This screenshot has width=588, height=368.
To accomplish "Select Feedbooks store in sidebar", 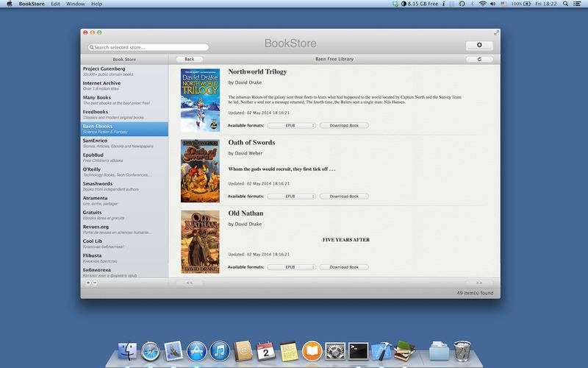I will 124,115.
